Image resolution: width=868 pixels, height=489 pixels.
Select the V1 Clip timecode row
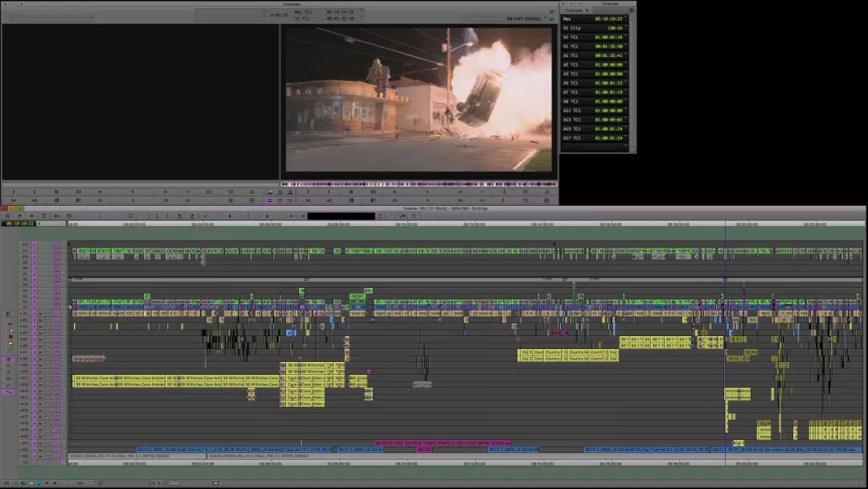point(595,27)
